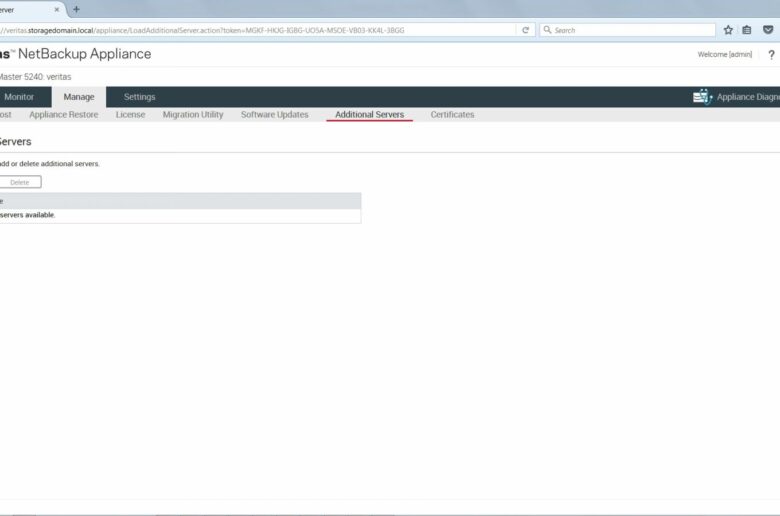Bookmark this page with the star icon
This screenshot has width=780, height=516.
[x=728, y=30]
